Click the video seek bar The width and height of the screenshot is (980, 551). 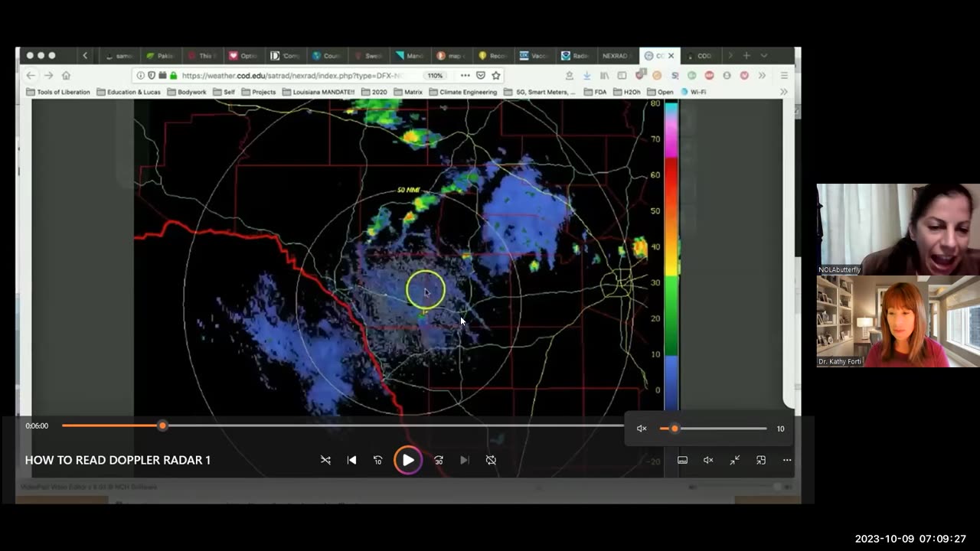(x=343, y=425)
